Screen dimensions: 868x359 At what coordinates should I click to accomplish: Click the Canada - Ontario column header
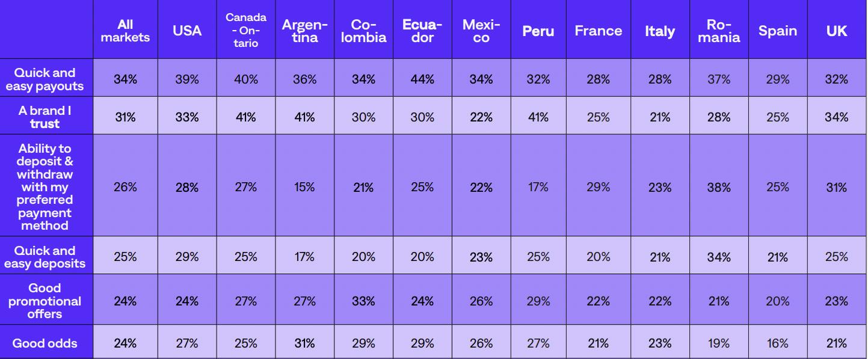click(246, 31)
